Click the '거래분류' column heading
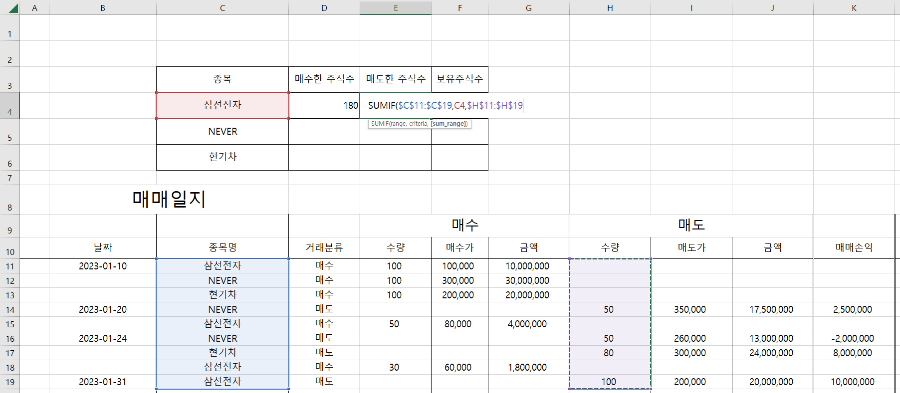The height and width of the screenshot is (393, 900). [324, 247]
